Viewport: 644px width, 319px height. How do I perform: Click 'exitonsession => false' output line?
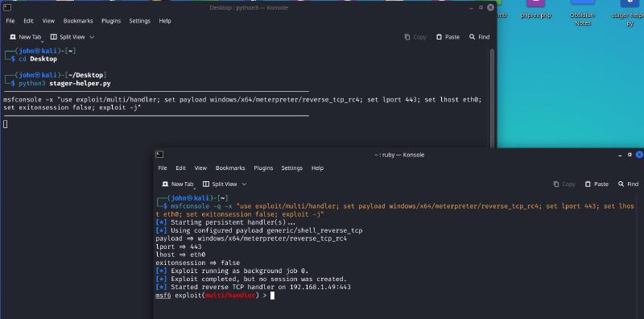point(197,263)
